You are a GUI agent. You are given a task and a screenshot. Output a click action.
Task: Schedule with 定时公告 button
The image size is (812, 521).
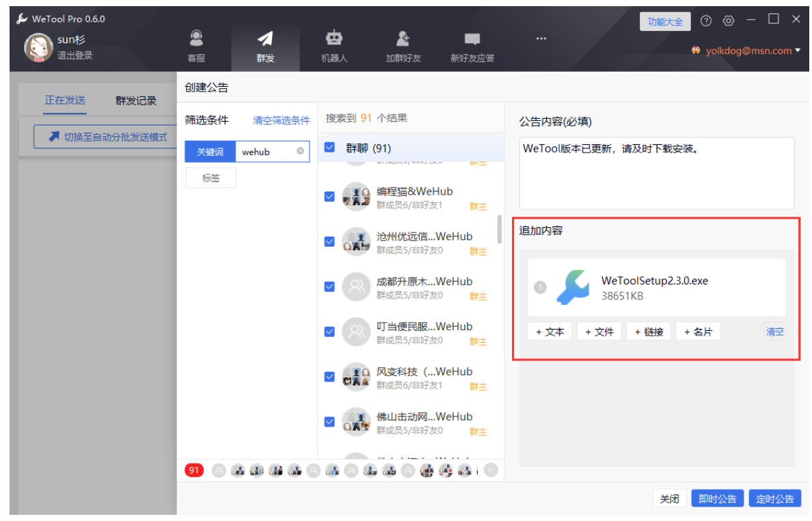(x=774, y=498)
